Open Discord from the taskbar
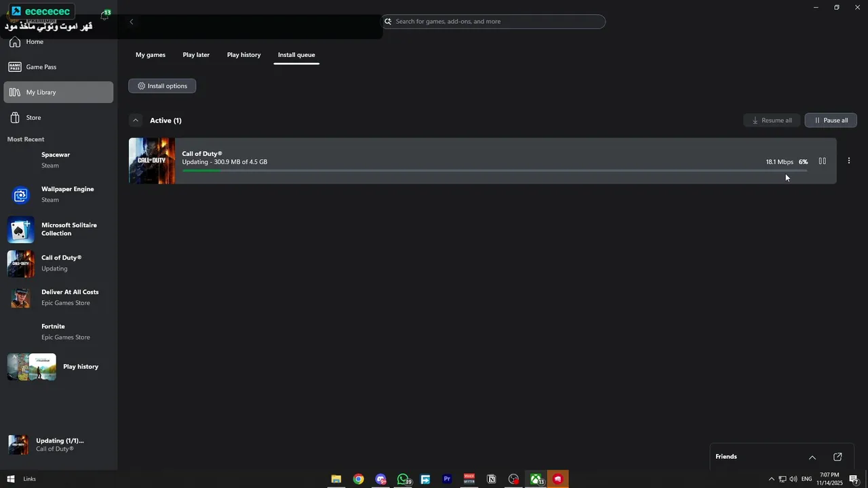This screenshot has width=868, height=488. tap(380, 479)
